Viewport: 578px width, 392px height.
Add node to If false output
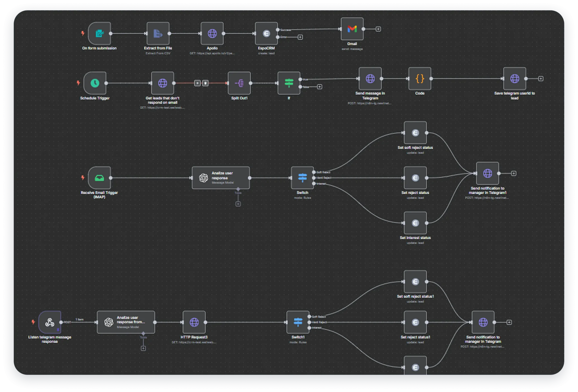point(319,87)
